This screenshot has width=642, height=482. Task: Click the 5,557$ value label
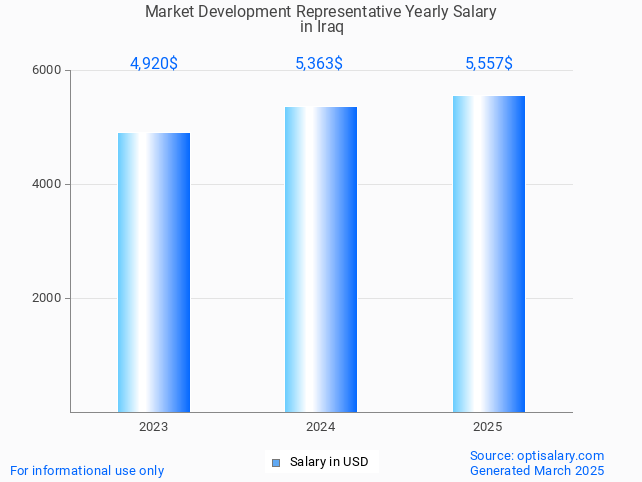[489, 63]
